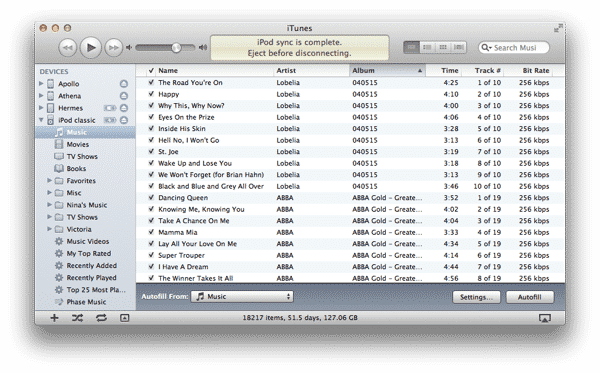The image size is (600, 373).
Task: Select Music under iPod classic
Action: (x=85, y=132)
